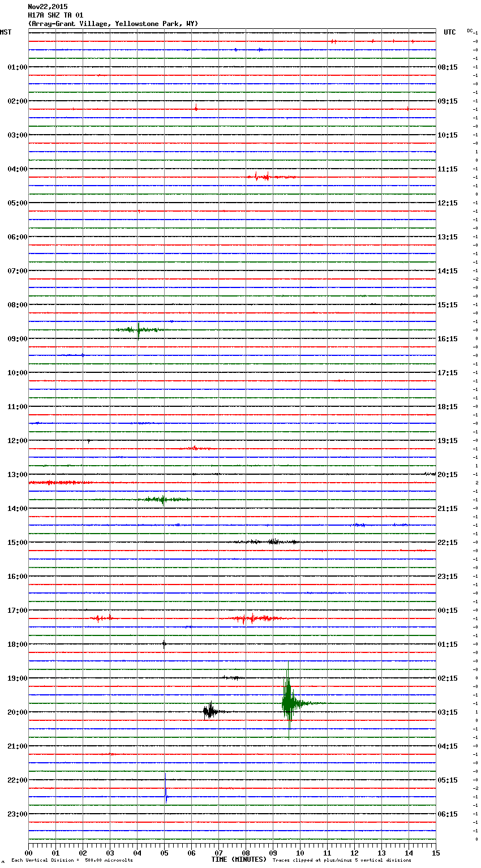Click the DC column header
This screenshot has width=481, height=868.
(470, 31)
